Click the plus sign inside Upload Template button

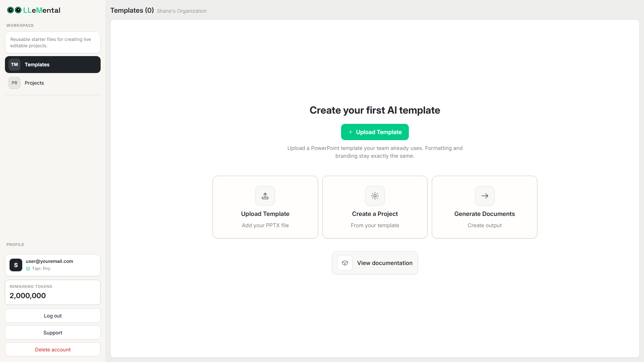coord(350,132)
